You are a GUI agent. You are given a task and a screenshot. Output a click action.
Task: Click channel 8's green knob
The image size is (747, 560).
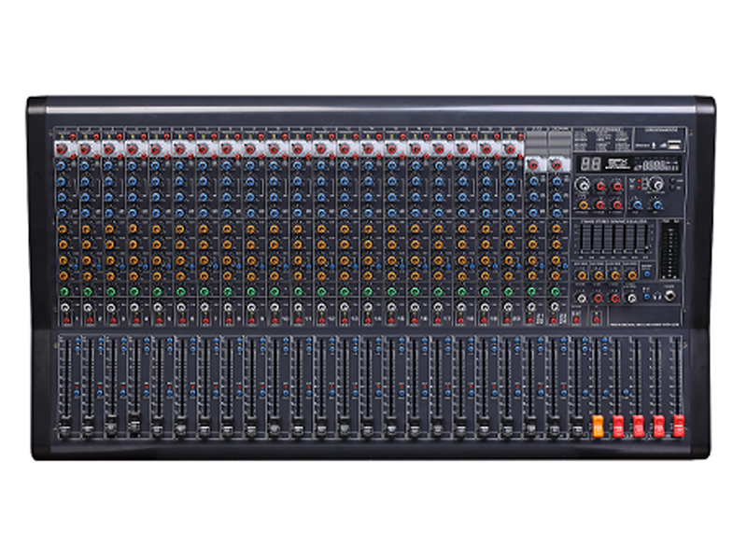[228, 291]
